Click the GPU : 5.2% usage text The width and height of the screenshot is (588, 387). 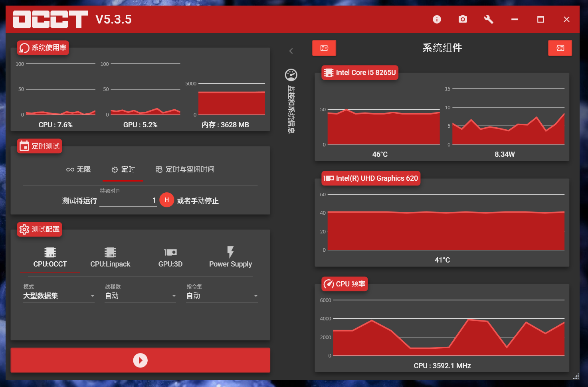(x=140, y=125)
